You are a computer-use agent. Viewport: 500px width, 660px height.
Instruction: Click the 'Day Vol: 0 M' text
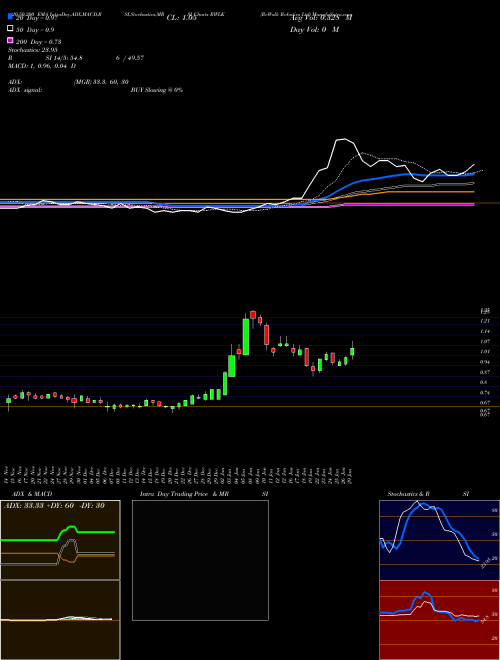(x=314, y=30)
